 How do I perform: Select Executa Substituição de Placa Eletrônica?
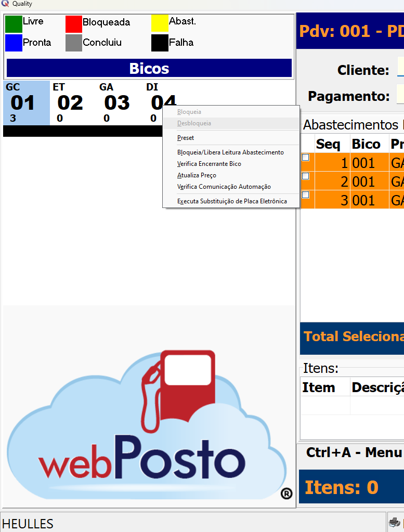point(231,202)
